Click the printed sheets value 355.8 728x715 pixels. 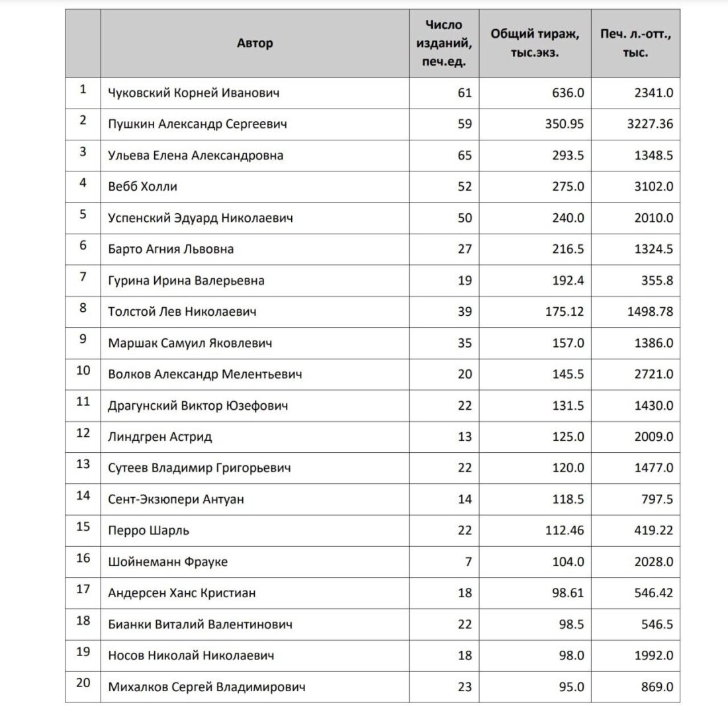click(x=657, y=281)
